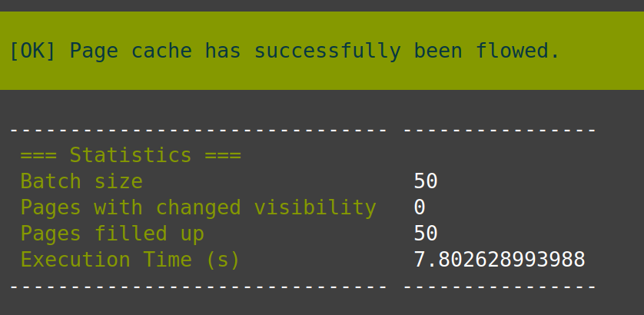Click the Pages filled up value 50

tap(426, 234)
